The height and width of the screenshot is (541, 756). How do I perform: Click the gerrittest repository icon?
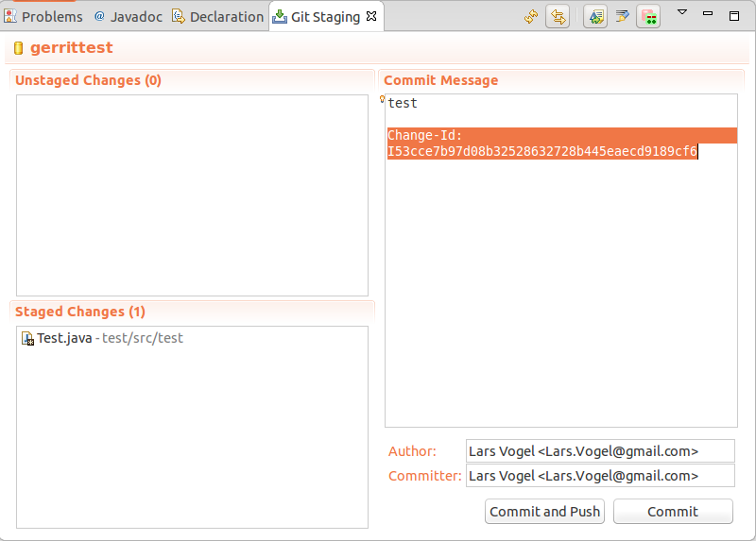[18, 48]
